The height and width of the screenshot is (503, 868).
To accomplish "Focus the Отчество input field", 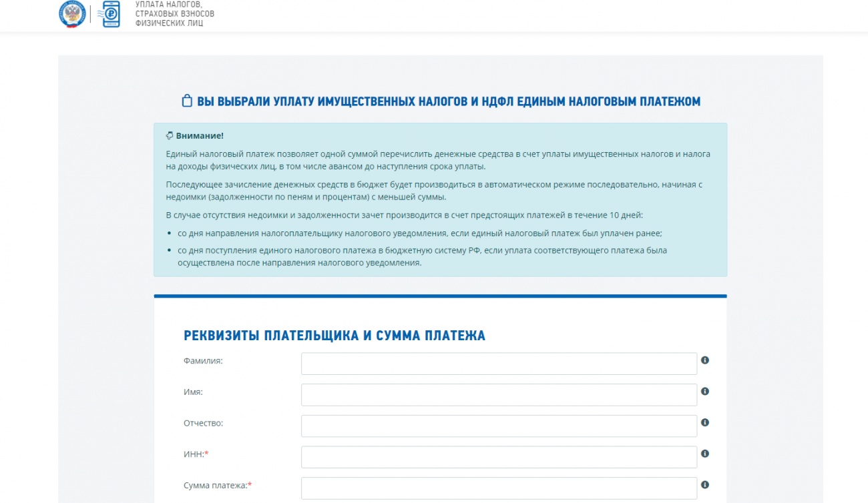I will (499, 426).
